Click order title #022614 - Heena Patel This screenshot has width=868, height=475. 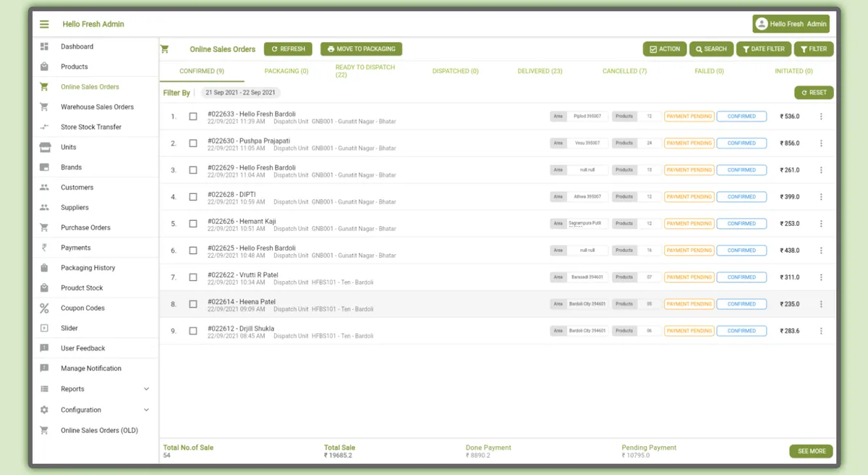242,302
